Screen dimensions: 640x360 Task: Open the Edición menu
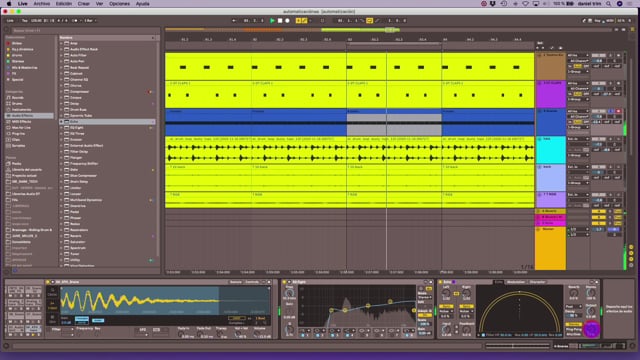[64, 4]
